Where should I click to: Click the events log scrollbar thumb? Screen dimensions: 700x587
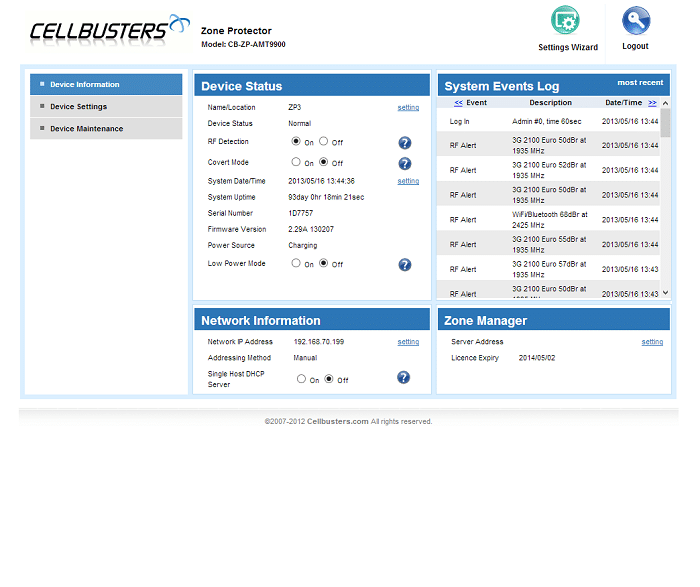tap(665, 122)
